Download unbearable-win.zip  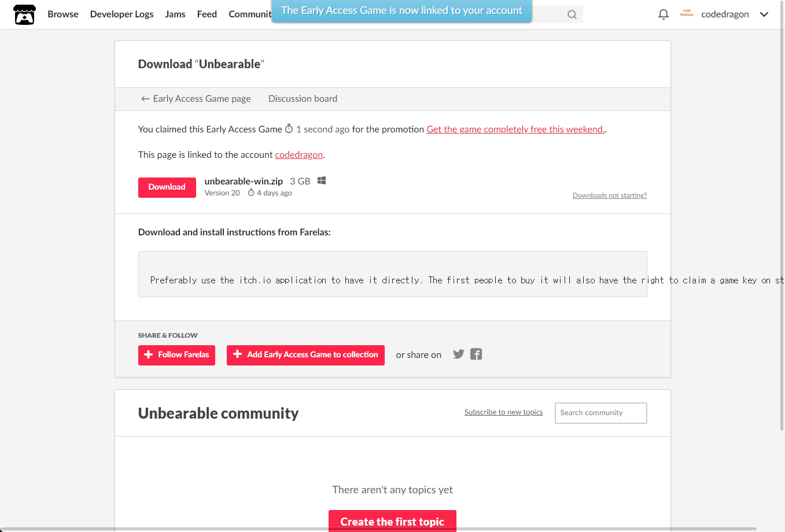coord(167,187)
